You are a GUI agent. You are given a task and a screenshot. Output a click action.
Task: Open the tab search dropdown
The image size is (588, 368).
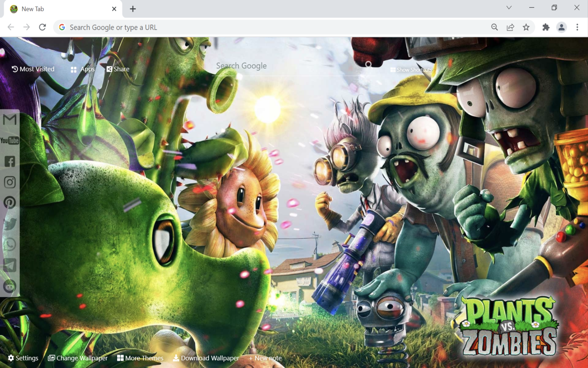(509, 7)
